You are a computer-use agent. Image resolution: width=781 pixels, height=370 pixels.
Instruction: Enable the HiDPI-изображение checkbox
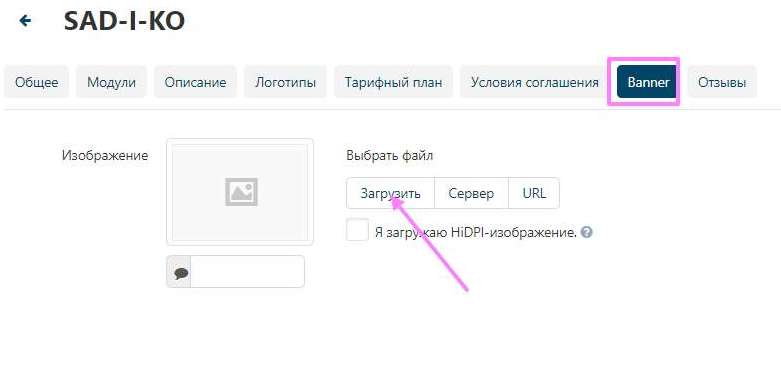pyautogui.click(x=358, y=230)
